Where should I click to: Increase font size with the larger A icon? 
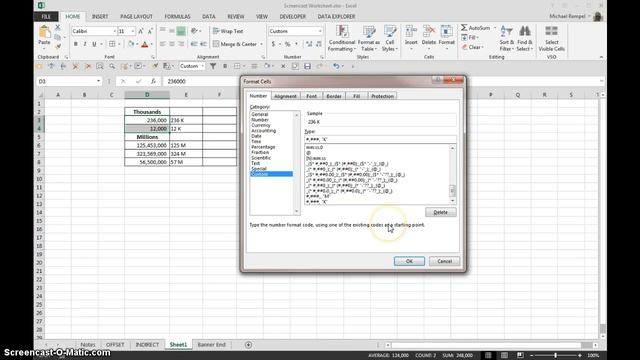141,31
